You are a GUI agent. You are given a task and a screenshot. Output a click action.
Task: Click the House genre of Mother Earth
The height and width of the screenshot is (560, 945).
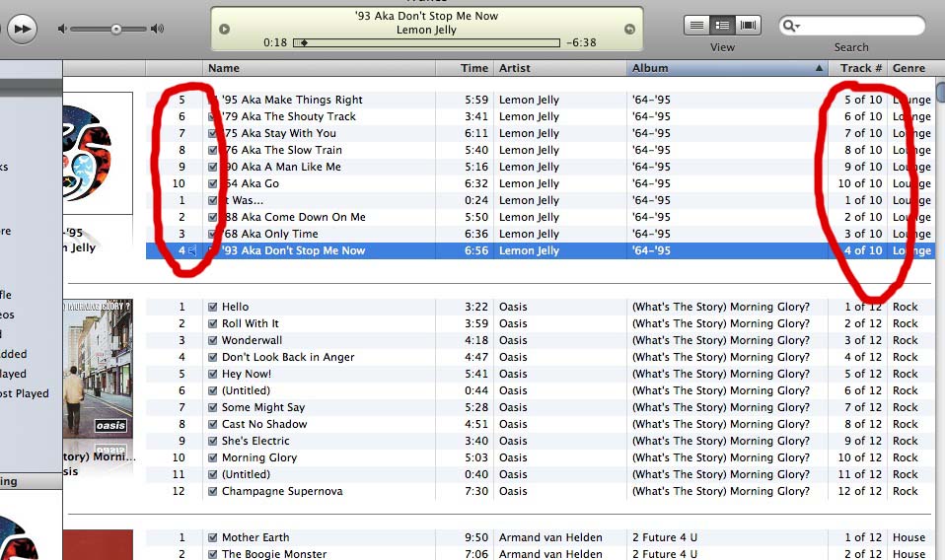(x=909, y=537)
